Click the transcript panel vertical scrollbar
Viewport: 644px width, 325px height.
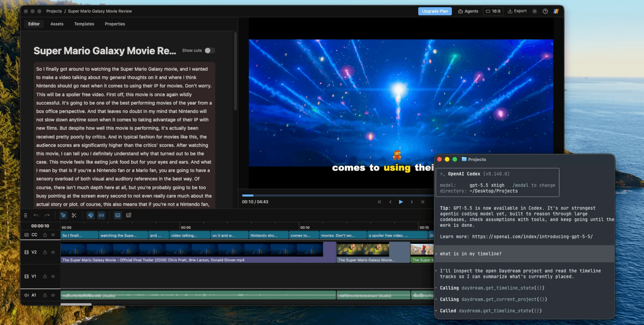point(235,71)
